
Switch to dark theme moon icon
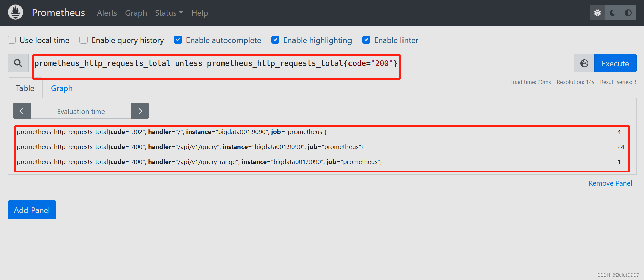click(613, 13)
